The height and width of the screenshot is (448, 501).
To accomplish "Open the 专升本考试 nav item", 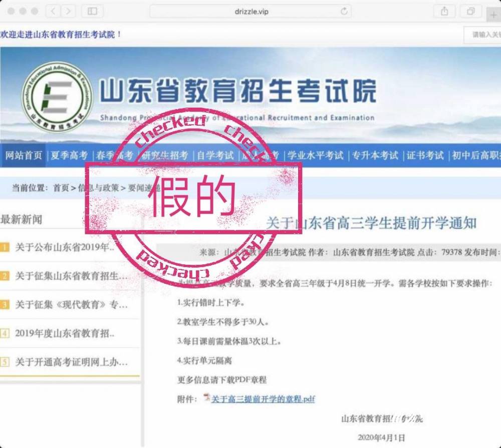I will click(x=375, y=156).
